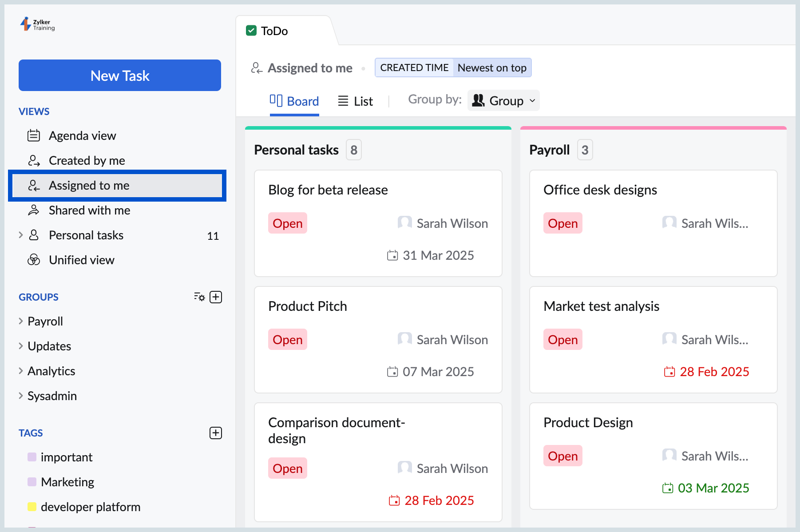The image size is (800, 532).
Task: Expand the Analytics group chevron
Action: [x=20, y=371]
